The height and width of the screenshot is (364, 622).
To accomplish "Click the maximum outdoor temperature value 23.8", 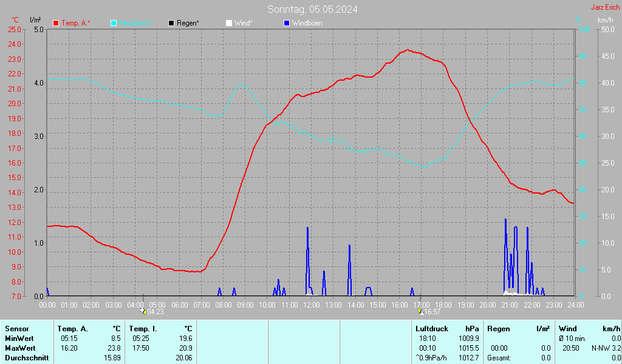I will click(x=114, y=348).
